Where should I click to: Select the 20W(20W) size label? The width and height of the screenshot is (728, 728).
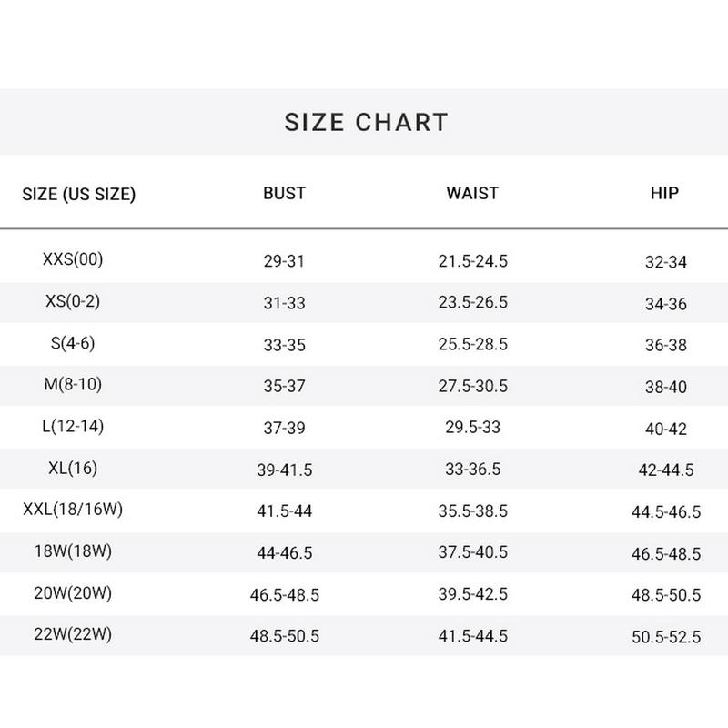point(73,593)
